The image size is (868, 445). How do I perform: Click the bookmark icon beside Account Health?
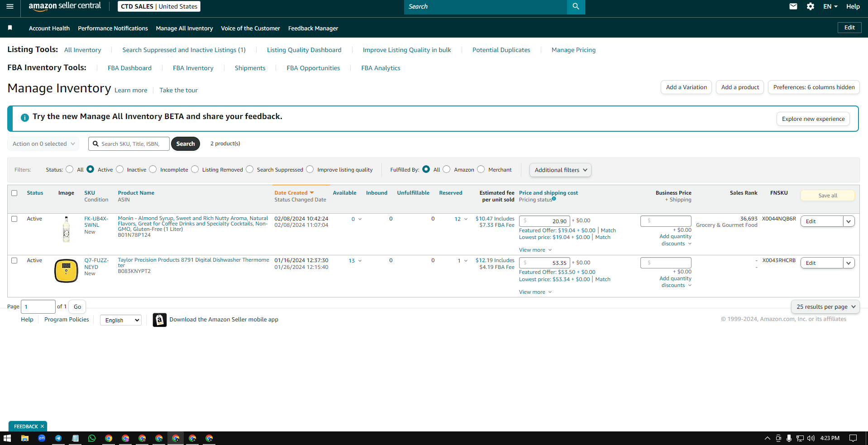[10, 28]
